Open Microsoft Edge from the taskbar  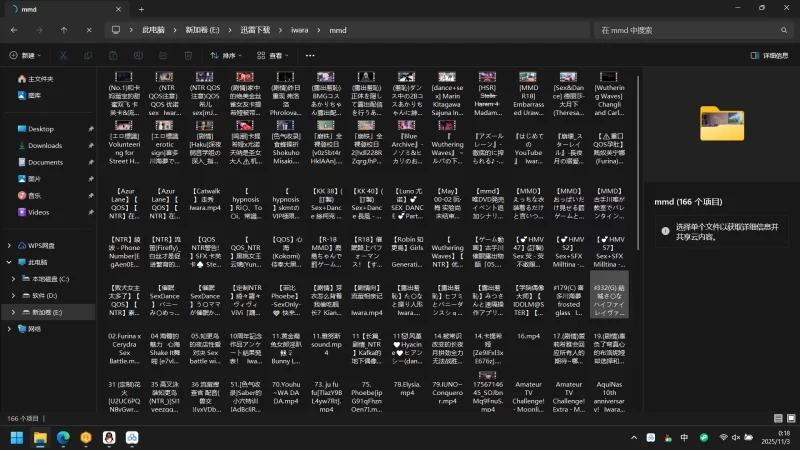click(63, 437)
